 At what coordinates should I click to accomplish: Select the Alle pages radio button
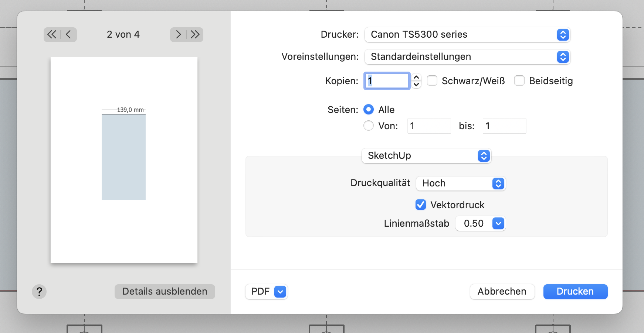click(x=369, y=110)
